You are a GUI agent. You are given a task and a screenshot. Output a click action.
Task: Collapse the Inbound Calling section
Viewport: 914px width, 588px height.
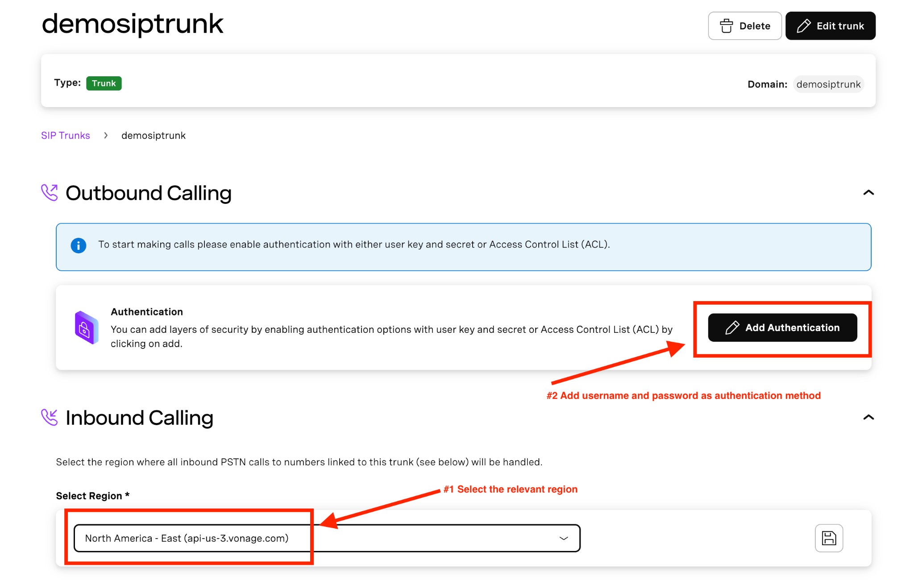coord(868,418)
